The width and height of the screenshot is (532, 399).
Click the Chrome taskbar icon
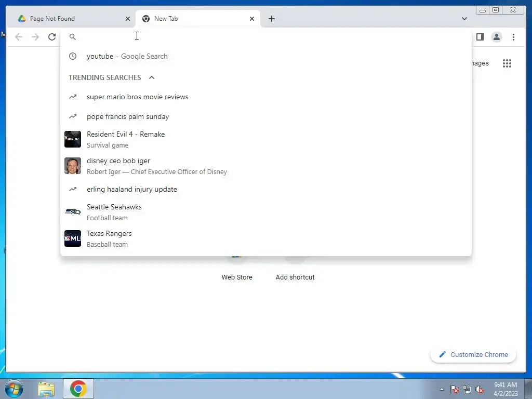coord(78,389)
